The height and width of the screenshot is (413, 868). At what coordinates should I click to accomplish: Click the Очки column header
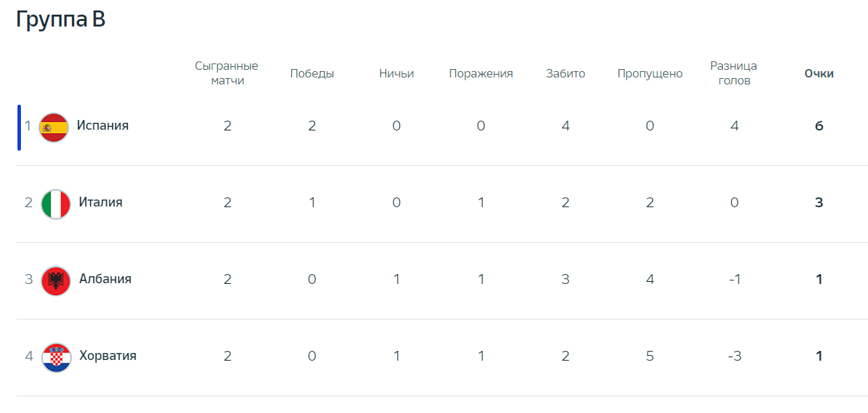pos(819,73)
